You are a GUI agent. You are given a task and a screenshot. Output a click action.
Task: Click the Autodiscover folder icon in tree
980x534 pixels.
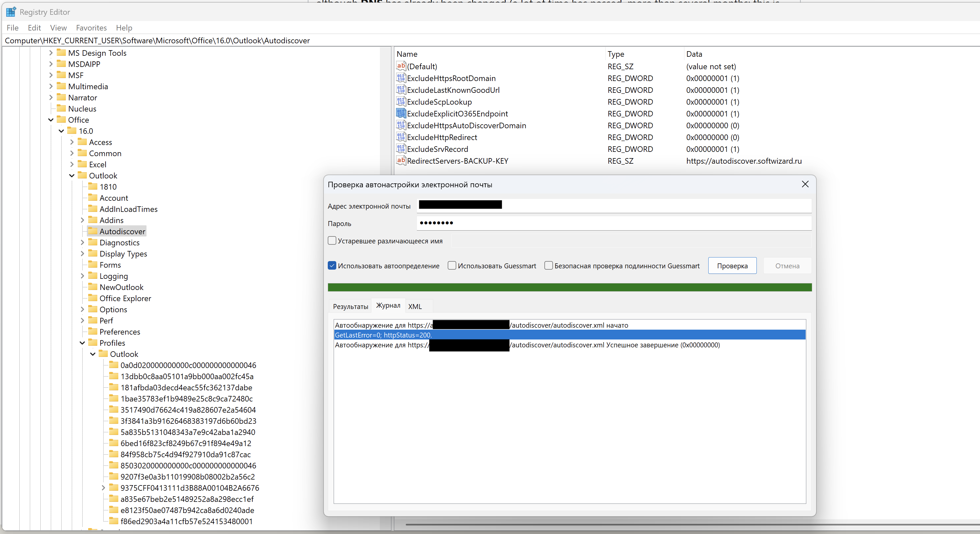coord(92,231)
